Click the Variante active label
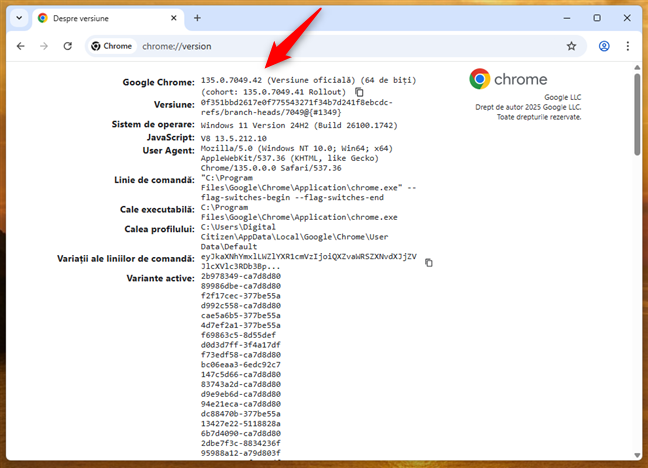Image resolution: width=648 pixels, height=468 pixels. click(x=160, y=278)
